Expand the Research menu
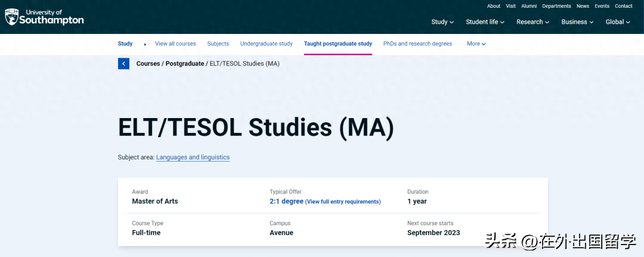 click(x=533, y=22)
